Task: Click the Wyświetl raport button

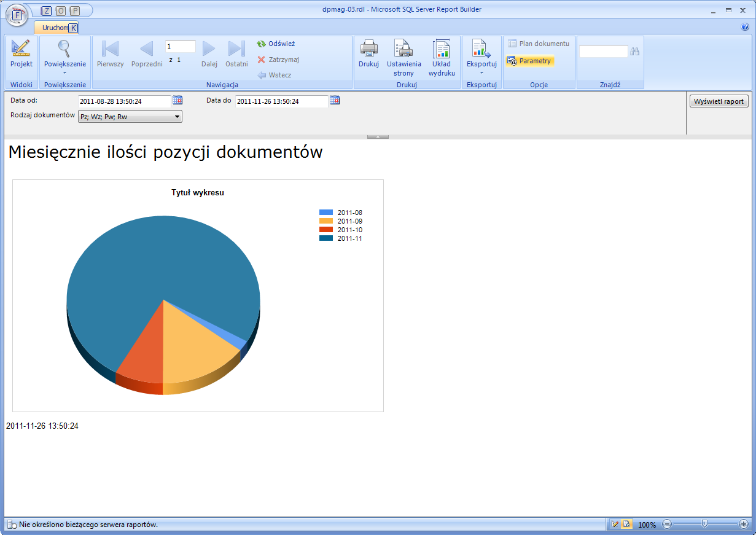Action: pos(719,101)
